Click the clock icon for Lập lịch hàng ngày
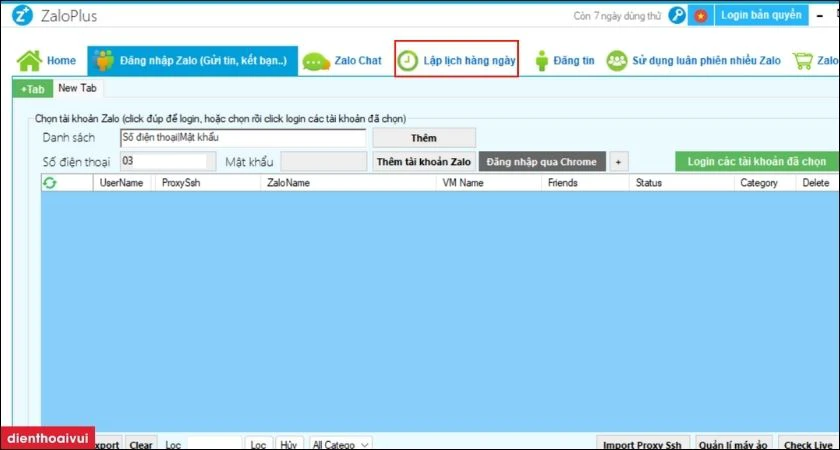 (408, 61)
